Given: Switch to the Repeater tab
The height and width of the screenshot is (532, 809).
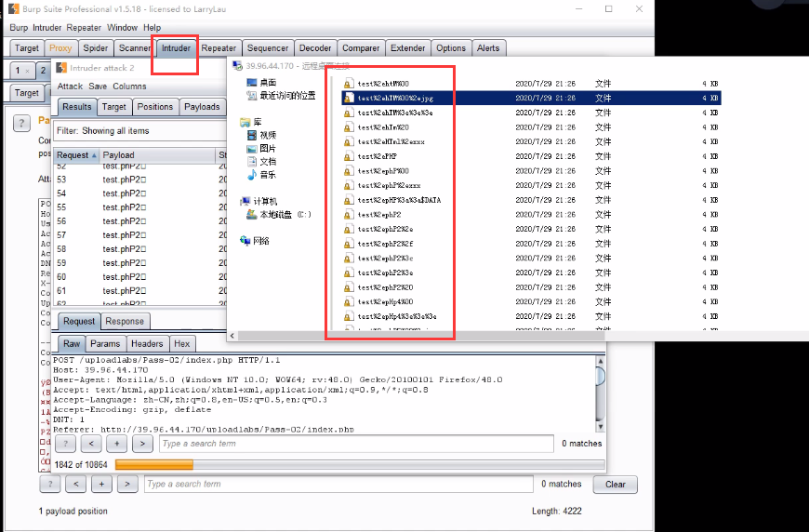Looking at the screenshot, I should click(219, 48).
